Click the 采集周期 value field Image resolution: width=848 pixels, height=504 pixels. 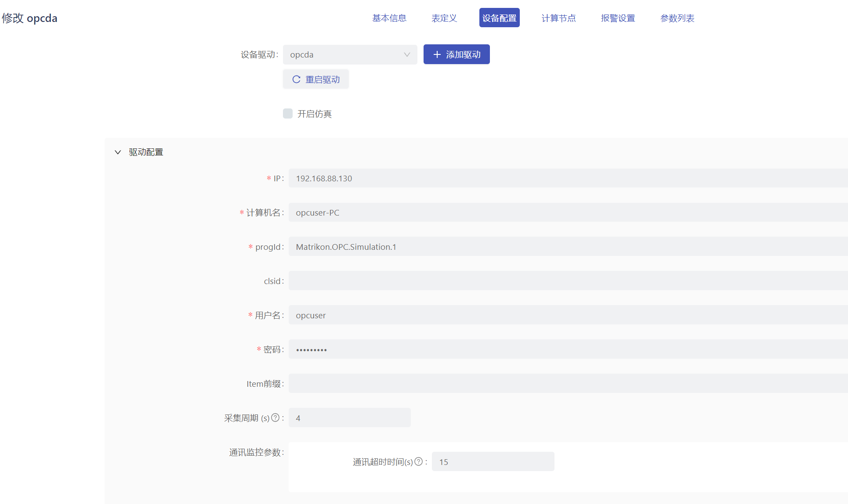(350, 418)
